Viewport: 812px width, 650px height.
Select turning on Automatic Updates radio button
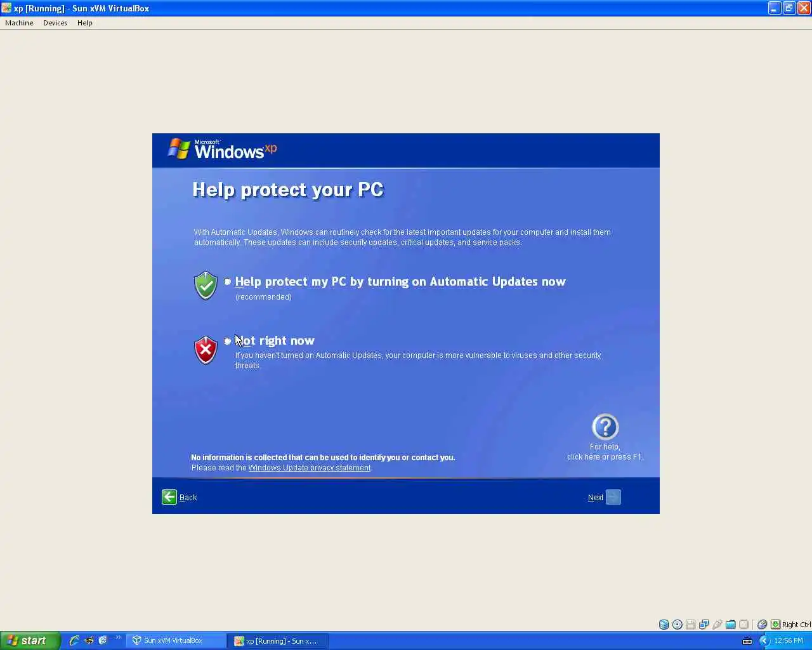coord(228,282)
